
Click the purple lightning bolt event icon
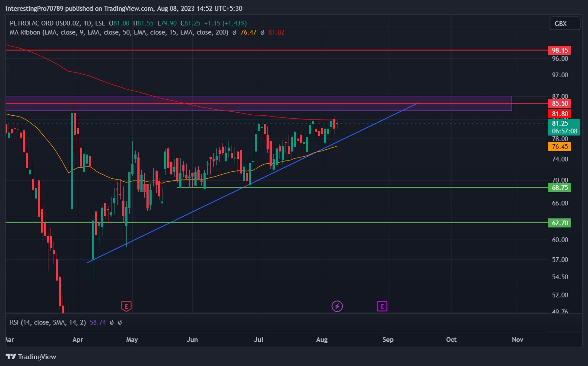[x=337, y=306]
